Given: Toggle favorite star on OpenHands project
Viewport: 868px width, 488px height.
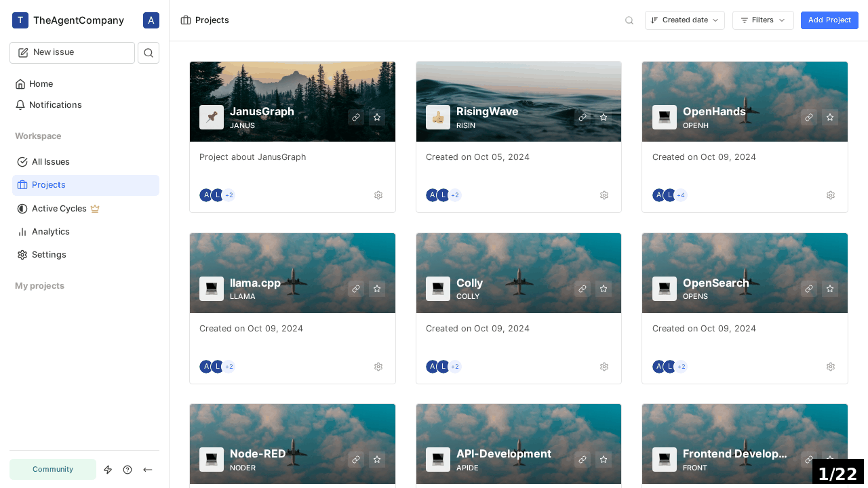Looking at the screenshot, I should [830, 117].
